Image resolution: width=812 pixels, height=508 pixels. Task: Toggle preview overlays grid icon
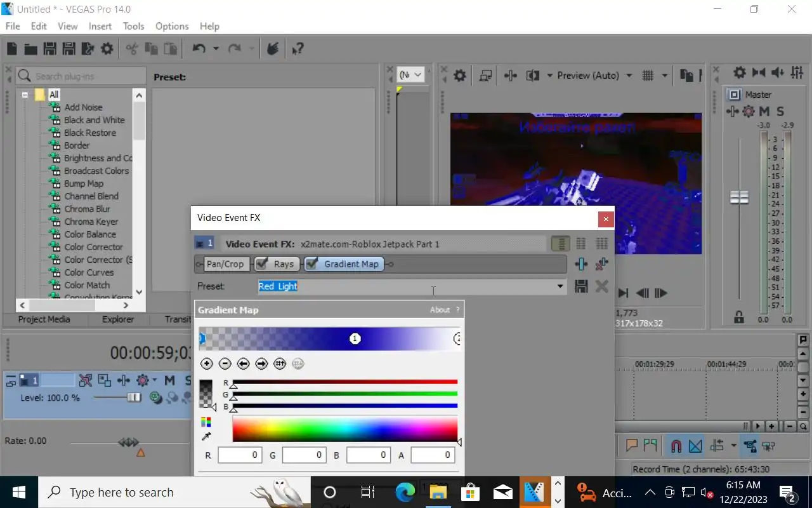(x=648, y=76)
